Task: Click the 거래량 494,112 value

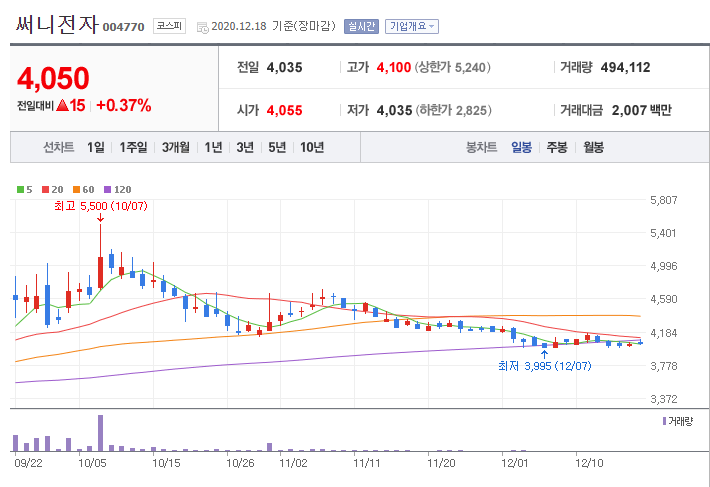Action: click(x=625, y=67)
